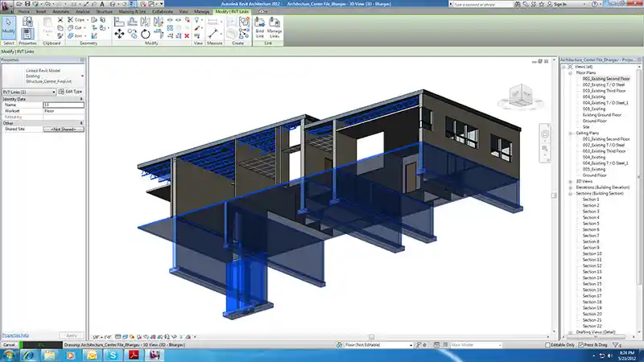Click the Trim/Extend tool icon
The image size is (644, 362).
159,34
